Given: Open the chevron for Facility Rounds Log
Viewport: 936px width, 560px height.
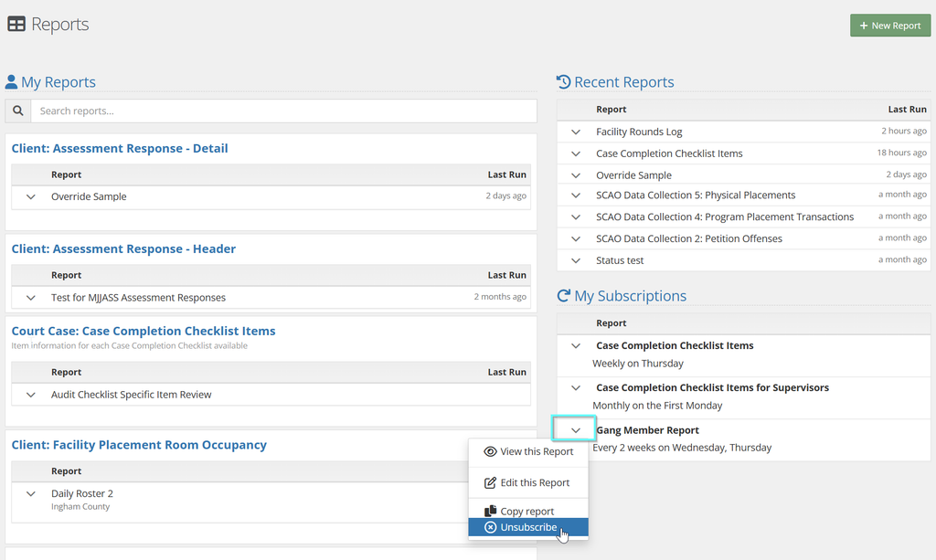Looking at the screenshot, I should [x=576, y=132].
